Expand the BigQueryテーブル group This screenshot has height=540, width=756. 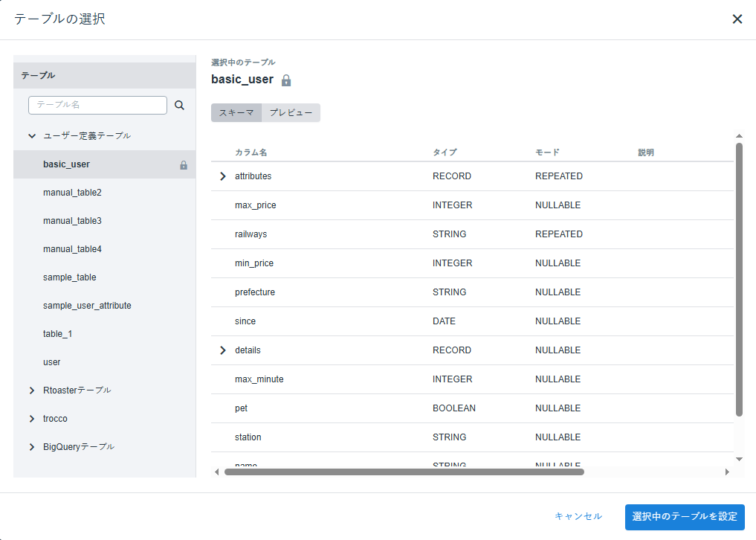(32, 447)
